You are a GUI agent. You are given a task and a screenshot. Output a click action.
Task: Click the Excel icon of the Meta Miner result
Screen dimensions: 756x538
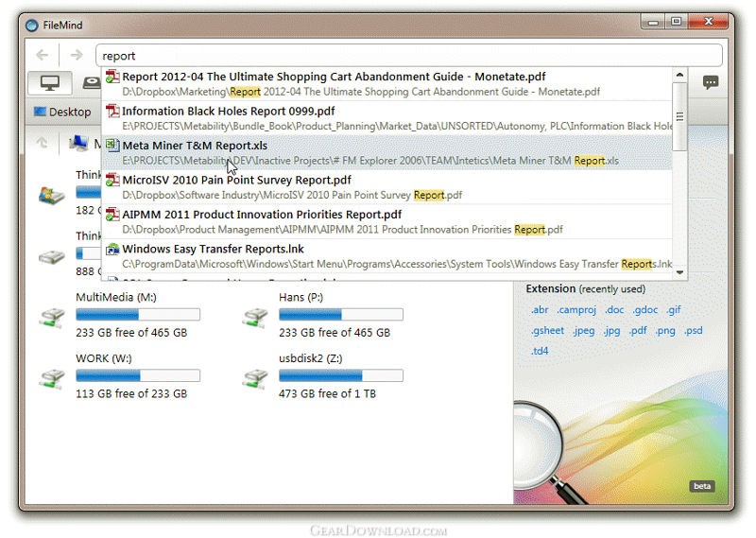(x=112, y=146)
